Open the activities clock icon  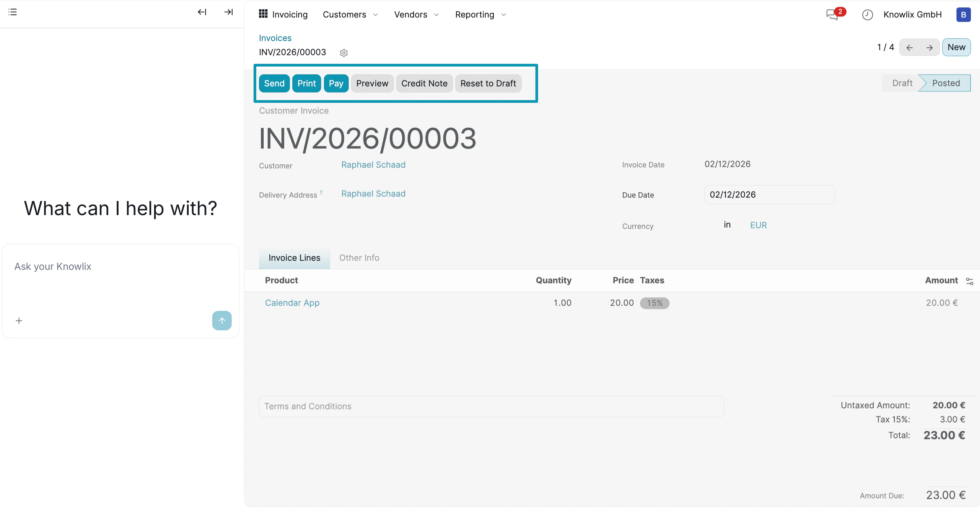868,14
